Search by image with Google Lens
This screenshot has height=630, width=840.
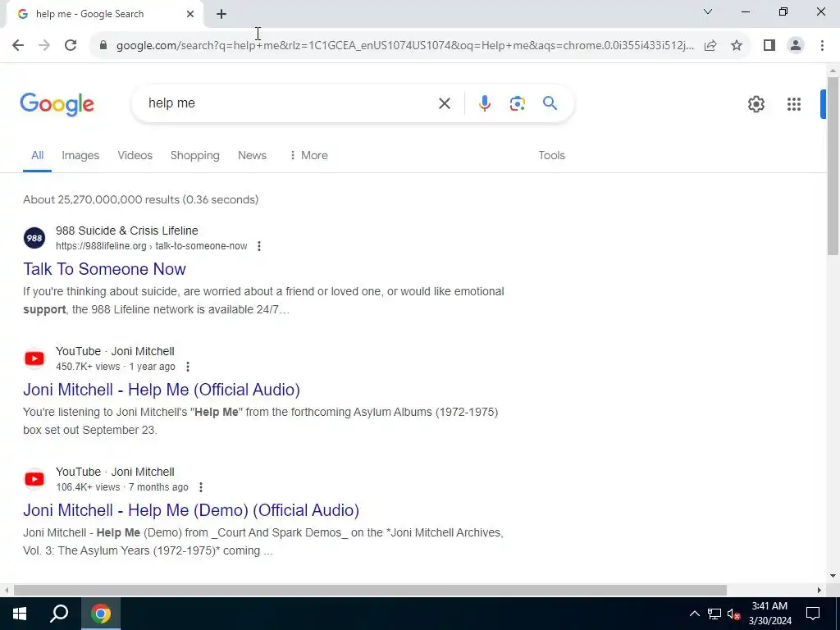tap(517, 103)
